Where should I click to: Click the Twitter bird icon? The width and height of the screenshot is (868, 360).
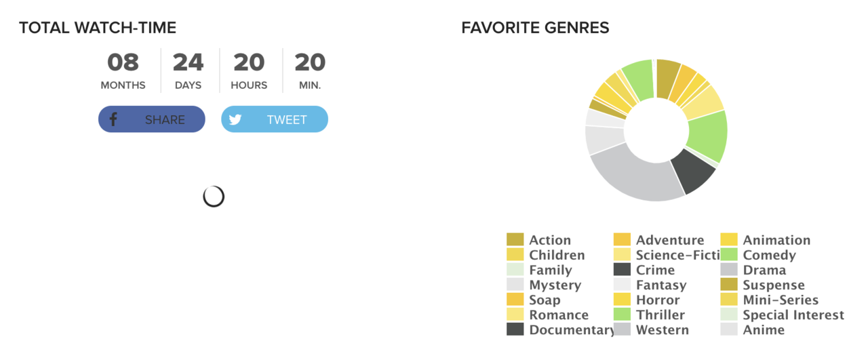[x=235, y=119]
